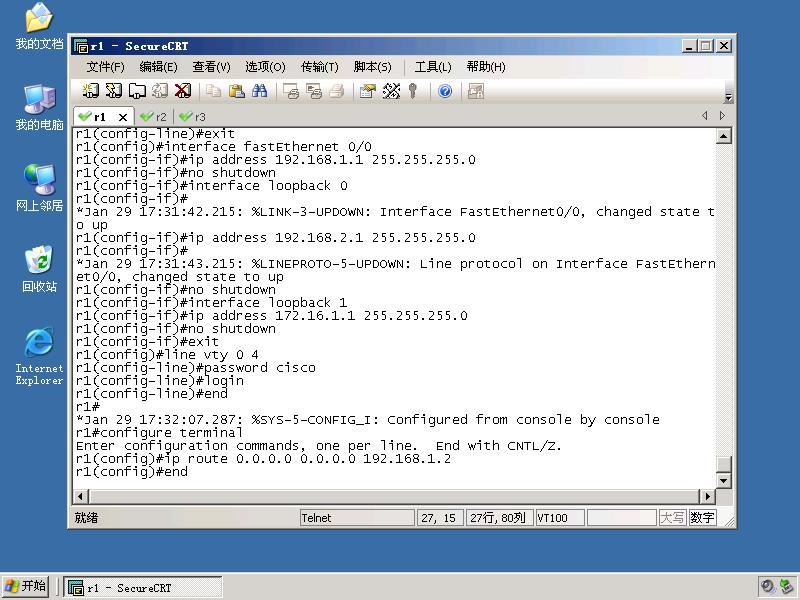Click the 大写 caps lock indicator
Image resolution: width=800 pixels, height=600 pixels.
click(x=672, y=518)
